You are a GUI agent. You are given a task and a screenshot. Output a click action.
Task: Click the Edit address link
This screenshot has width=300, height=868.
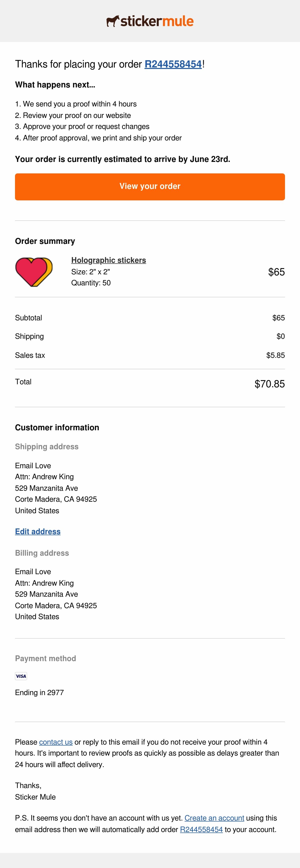click(x=38, y=531)
